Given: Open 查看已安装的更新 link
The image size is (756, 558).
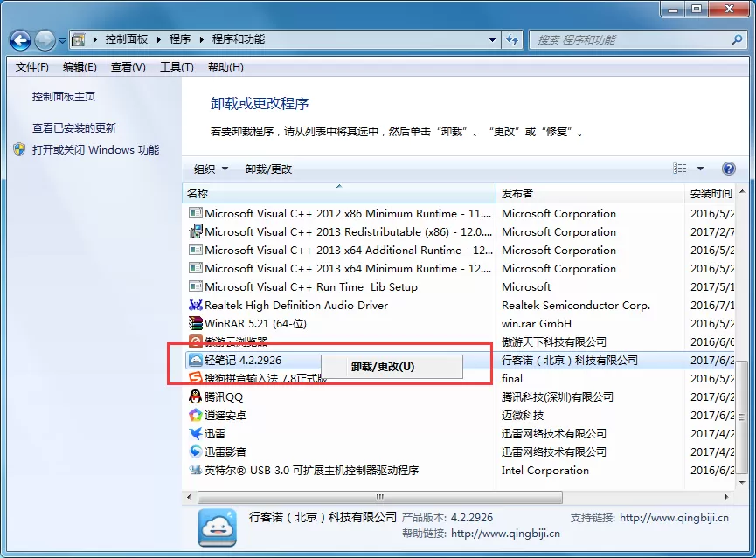Looking at the screenshot, I should point(73,128).
